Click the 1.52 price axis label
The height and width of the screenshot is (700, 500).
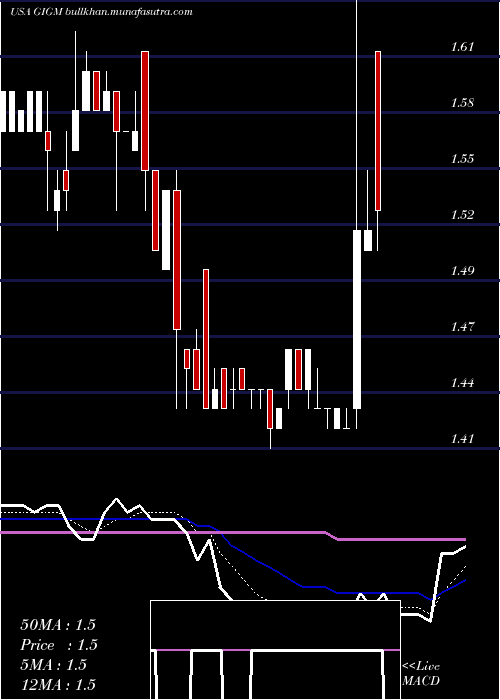click(462, 215)
